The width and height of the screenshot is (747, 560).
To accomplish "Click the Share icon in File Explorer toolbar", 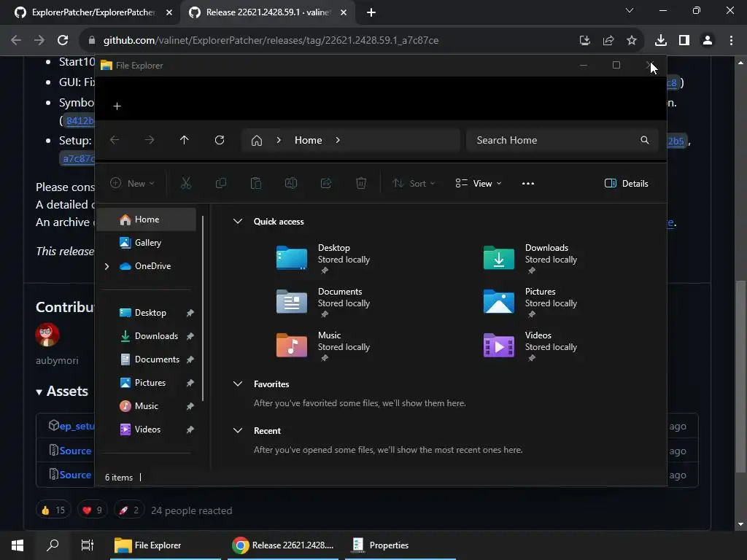I will pyautogui.click(x=326, y=183).
